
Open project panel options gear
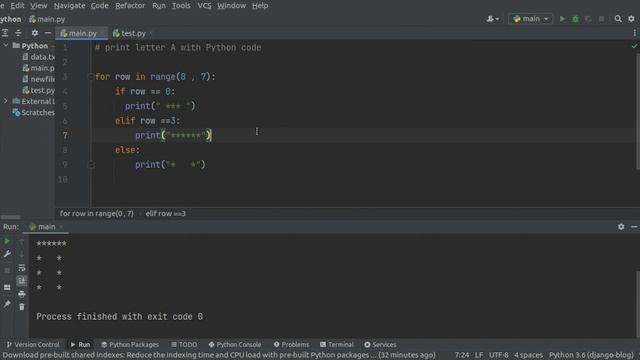35,33
